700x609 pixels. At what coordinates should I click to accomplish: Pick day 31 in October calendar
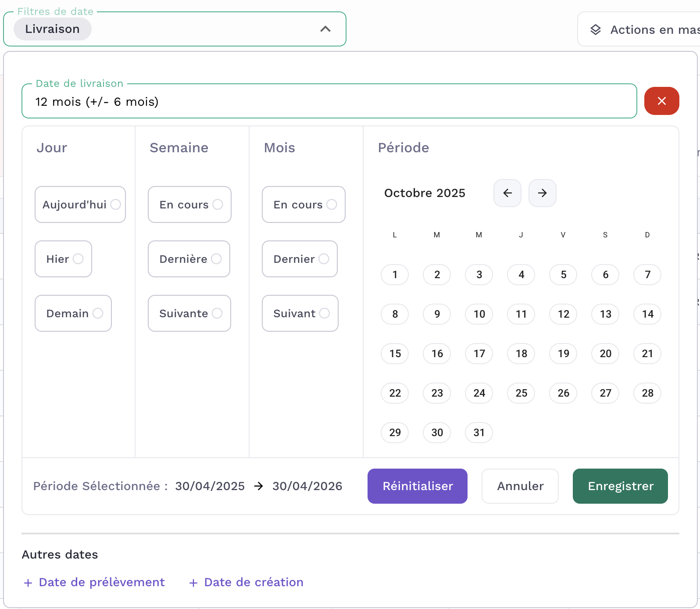coord(479,433)
